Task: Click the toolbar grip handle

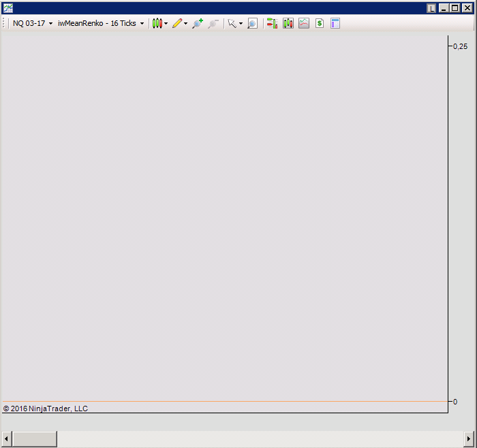Action: pyautogui.click(x=3, y=23)
